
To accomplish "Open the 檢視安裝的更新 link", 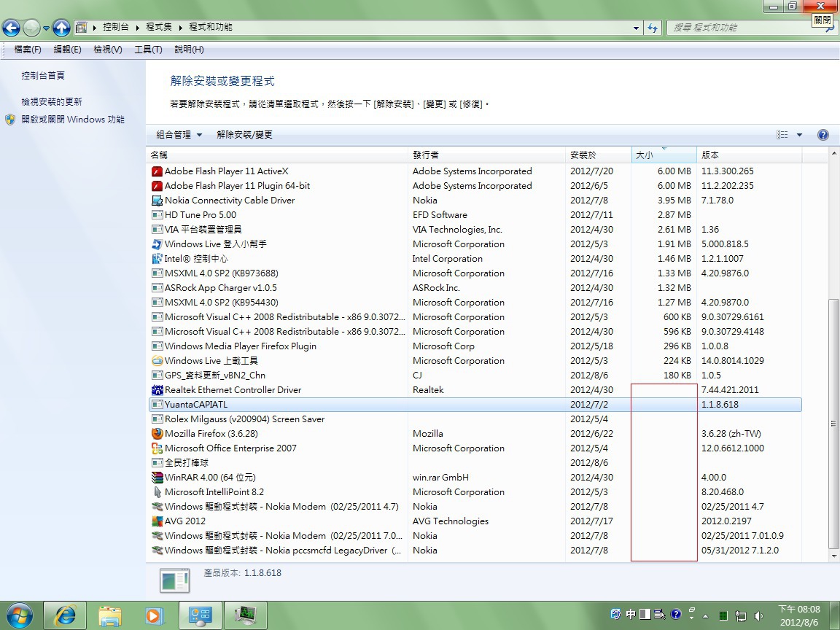I will 52,102.
